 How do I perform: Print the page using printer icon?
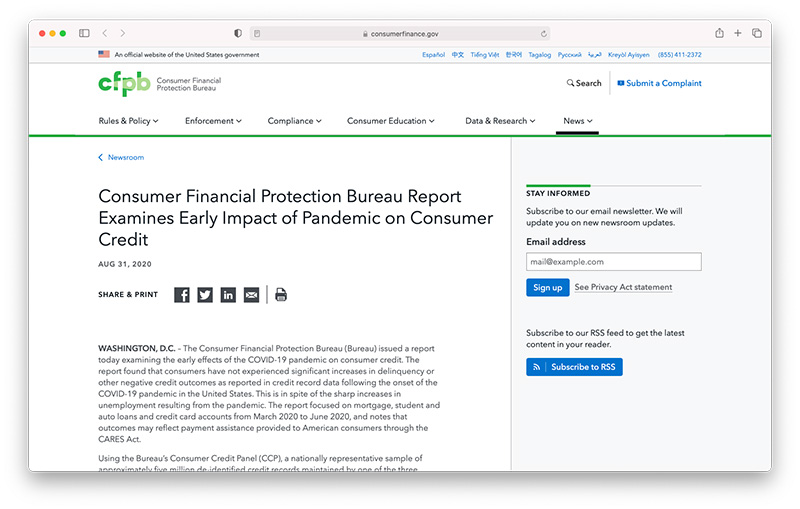(x=281, y=295)
